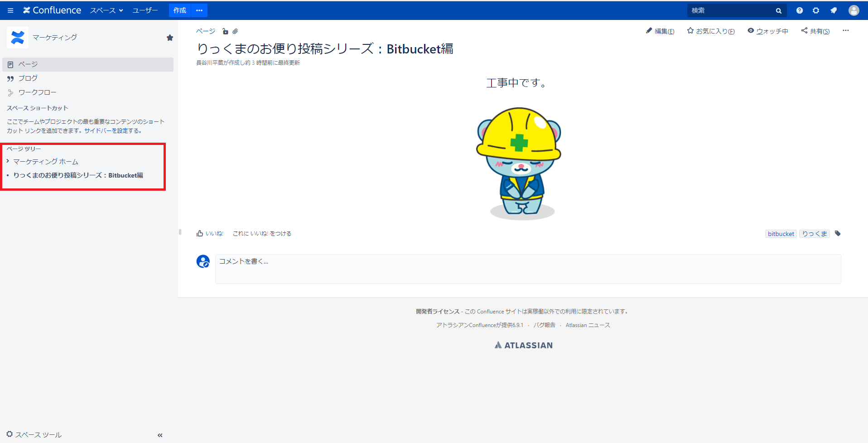
Task: Click the マーケティング space logo
Action: coord(18,38)
